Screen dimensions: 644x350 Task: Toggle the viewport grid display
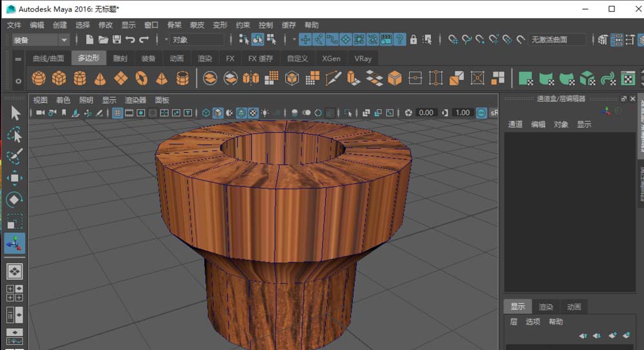click(118, 113)
